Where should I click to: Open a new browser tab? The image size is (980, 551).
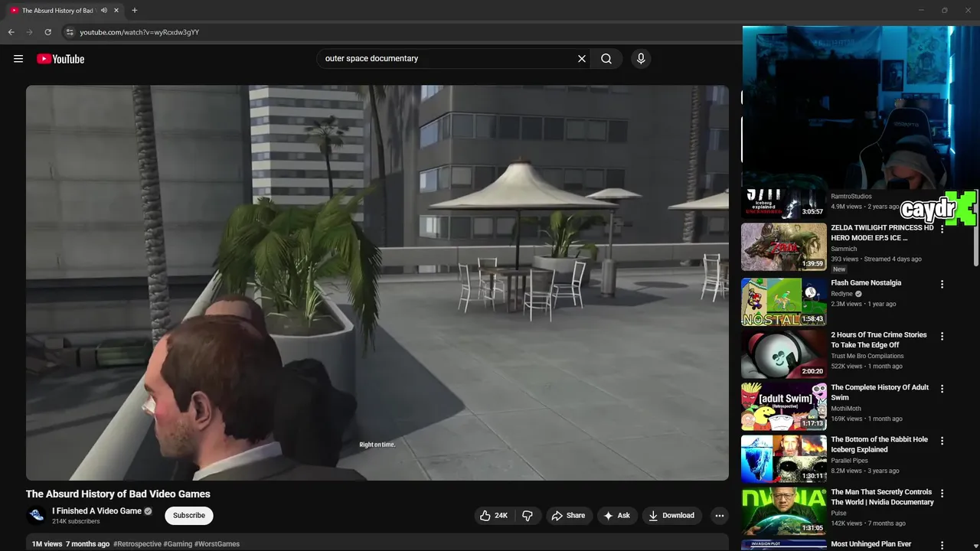point(135,11)
